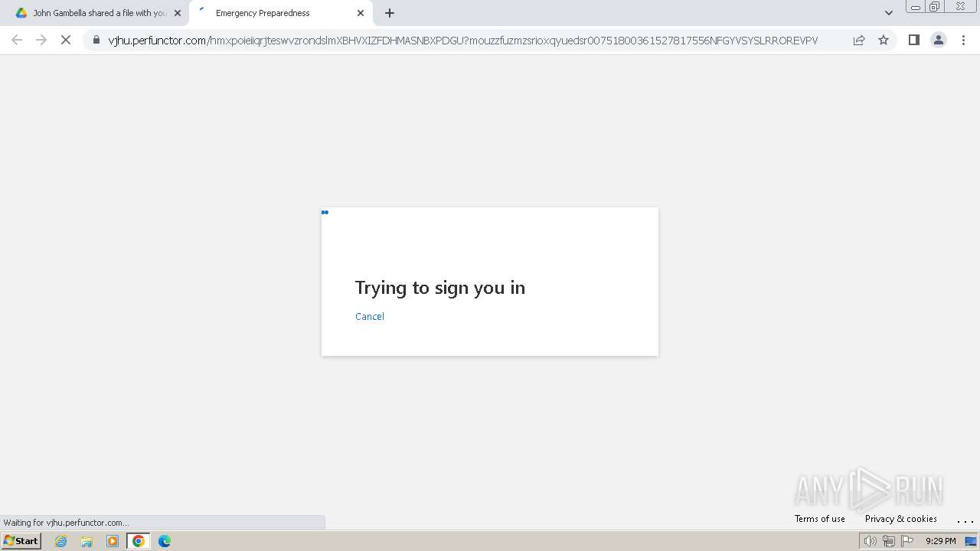Open a new browser tab
Image resolution: width=980 pixels, height=551 pixels.
pyautogui.click(x=390, y=13)
